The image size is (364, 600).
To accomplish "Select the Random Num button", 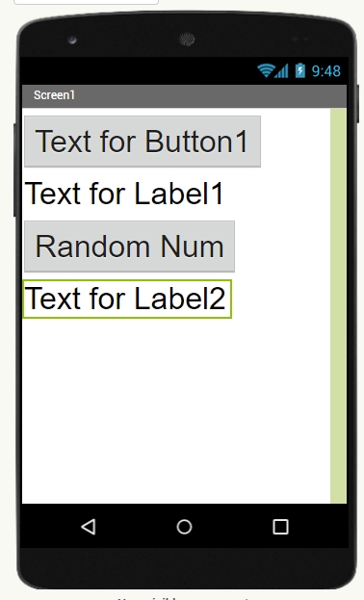I will pos(129,247).
